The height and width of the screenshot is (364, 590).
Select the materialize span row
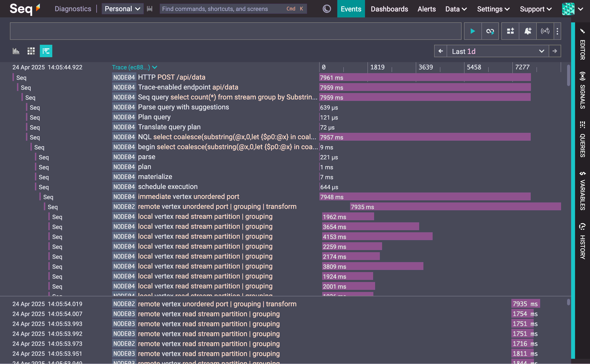tap(155, 177)
